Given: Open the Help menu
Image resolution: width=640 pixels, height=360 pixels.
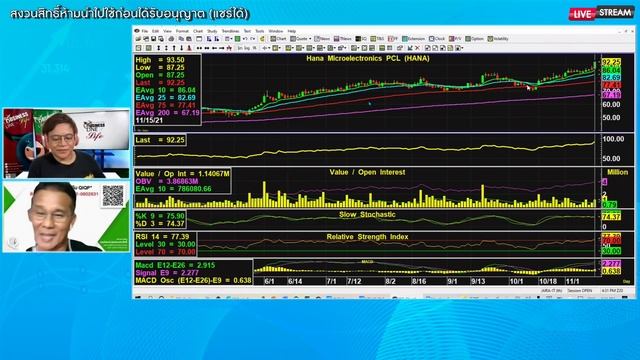Looking at the screenshot, I should coord(292,31).
